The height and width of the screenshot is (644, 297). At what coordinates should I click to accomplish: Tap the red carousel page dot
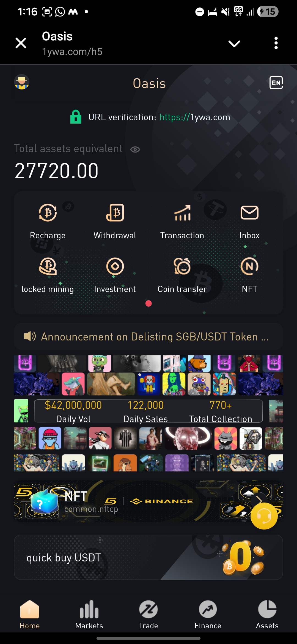(148, 303)
